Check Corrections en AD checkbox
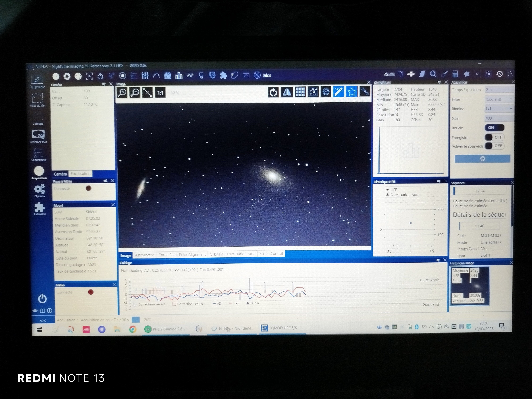Screen dimensions: 532x399 [x=136, y=304]
